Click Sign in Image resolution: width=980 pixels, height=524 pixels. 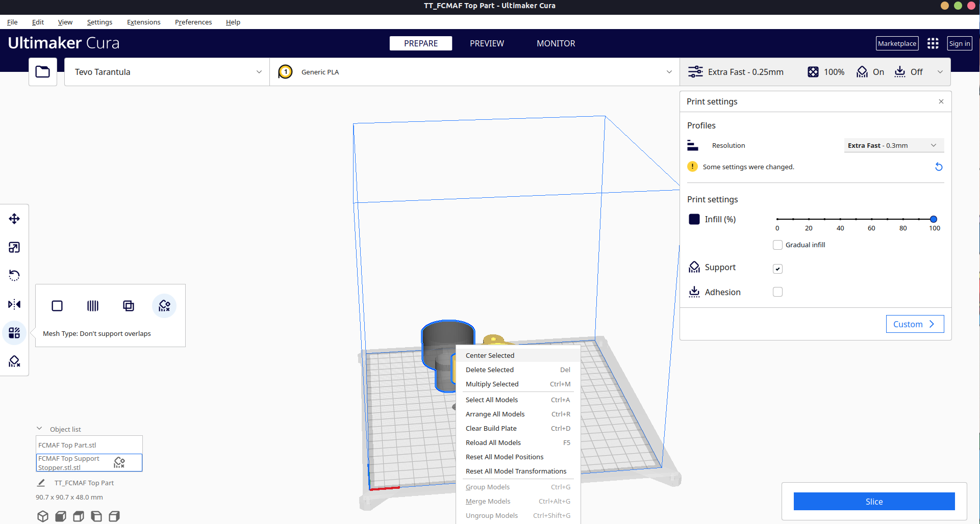[x=960, y=43]
